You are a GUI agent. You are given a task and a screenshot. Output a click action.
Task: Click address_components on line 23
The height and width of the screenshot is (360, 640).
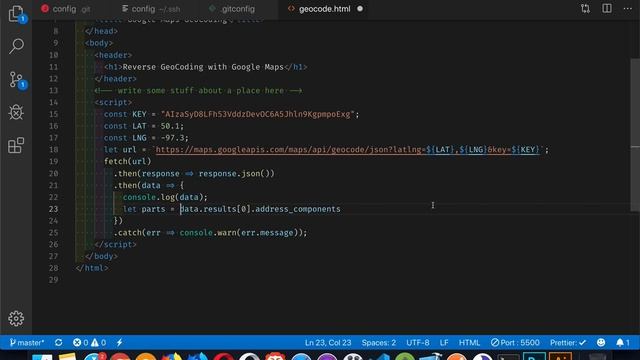tap(298, 209)
